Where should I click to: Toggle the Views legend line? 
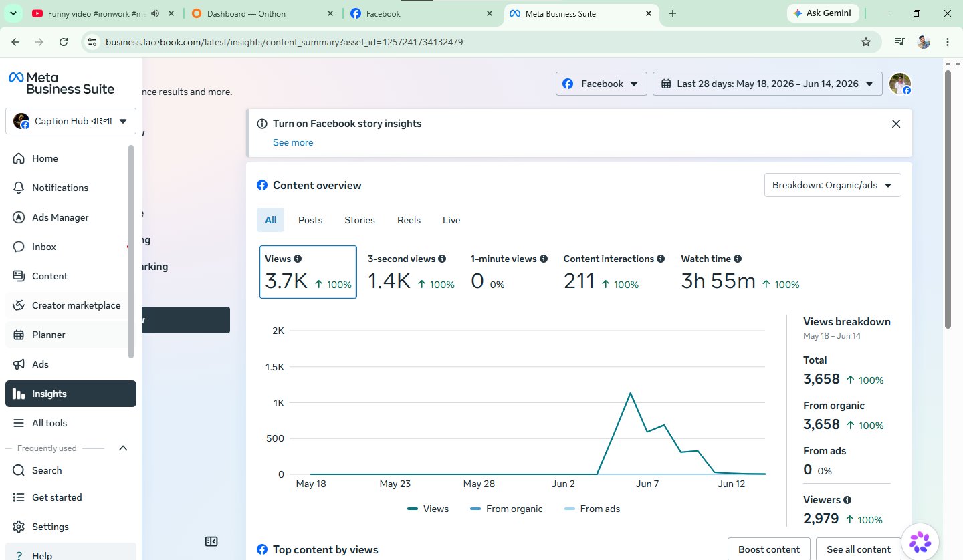click(428, 509)
